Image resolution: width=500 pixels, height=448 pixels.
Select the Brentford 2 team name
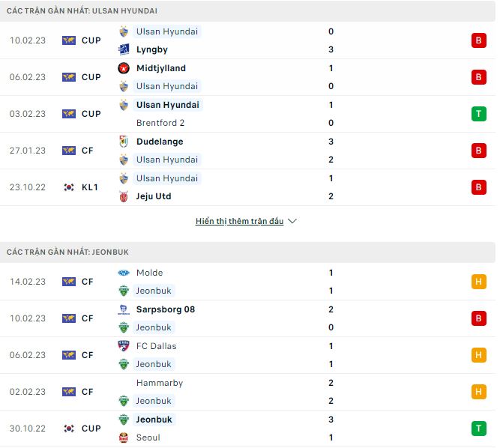(160, 123)
